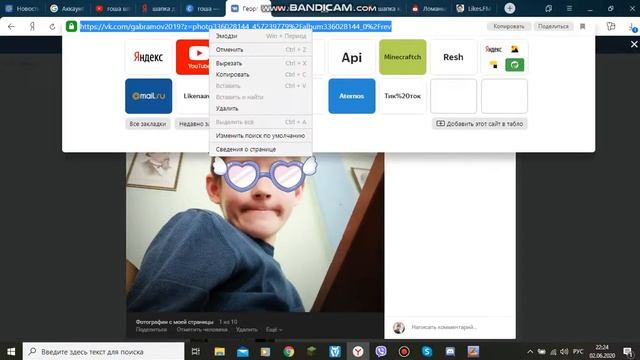Select Эмодзи in the context menu

point(261,36)
